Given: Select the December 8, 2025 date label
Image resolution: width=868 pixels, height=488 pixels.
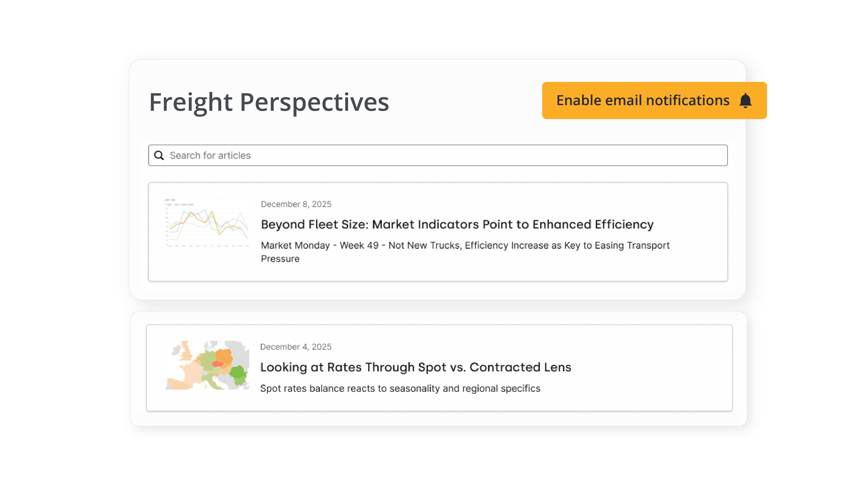Looking at the screenshot, I should 296,204.
